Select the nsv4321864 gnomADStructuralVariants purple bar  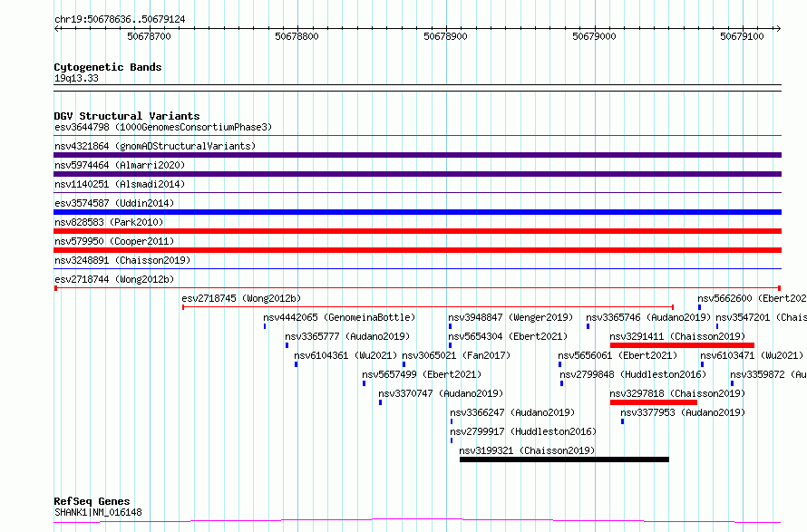417,155
